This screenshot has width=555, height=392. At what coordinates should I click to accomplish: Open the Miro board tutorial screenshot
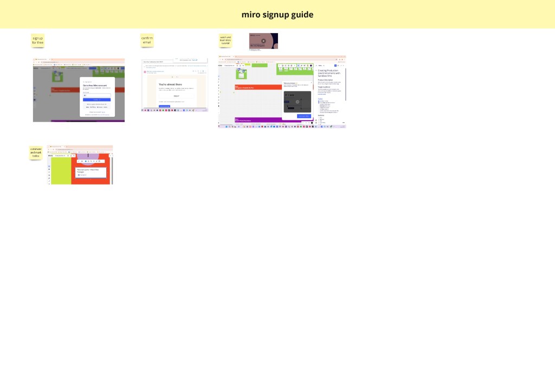[x=282, y=92]
